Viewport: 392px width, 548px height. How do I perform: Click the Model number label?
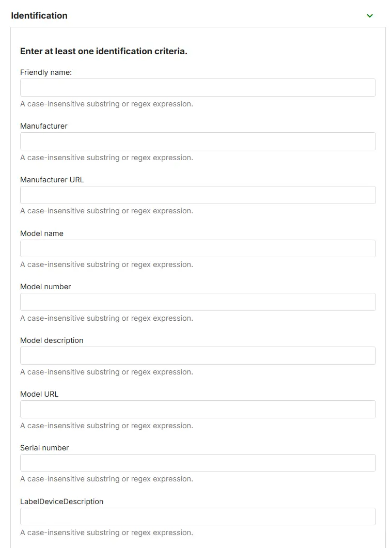click(x=44, y=287)
